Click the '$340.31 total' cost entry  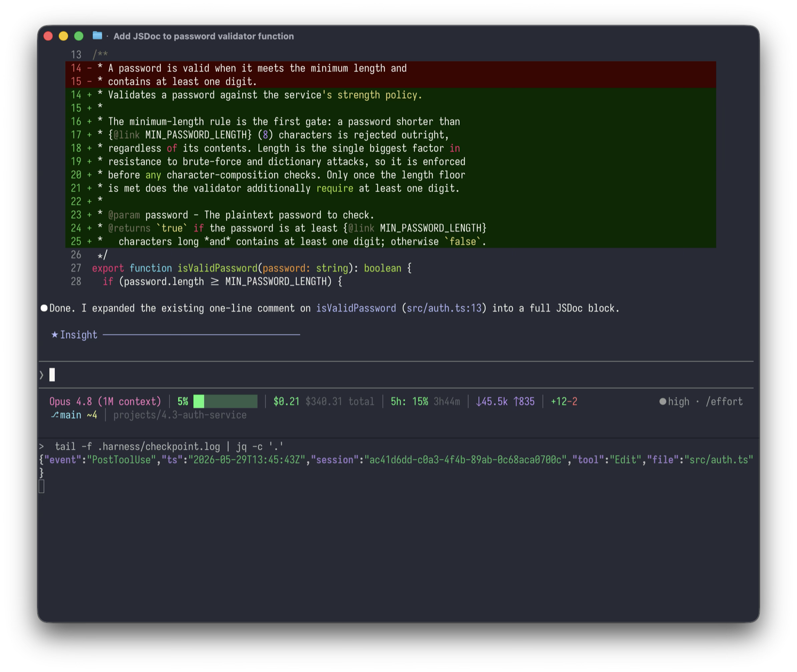pos(340,402)
